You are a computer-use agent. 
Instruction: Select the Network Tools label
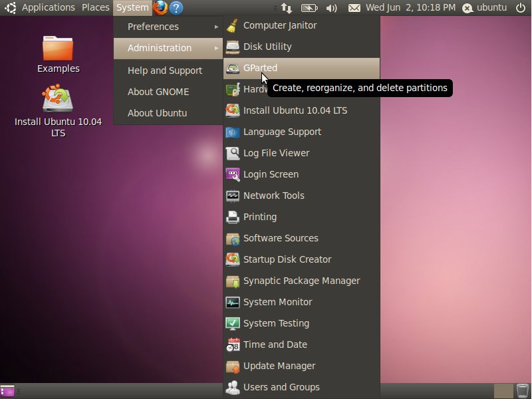274,196
